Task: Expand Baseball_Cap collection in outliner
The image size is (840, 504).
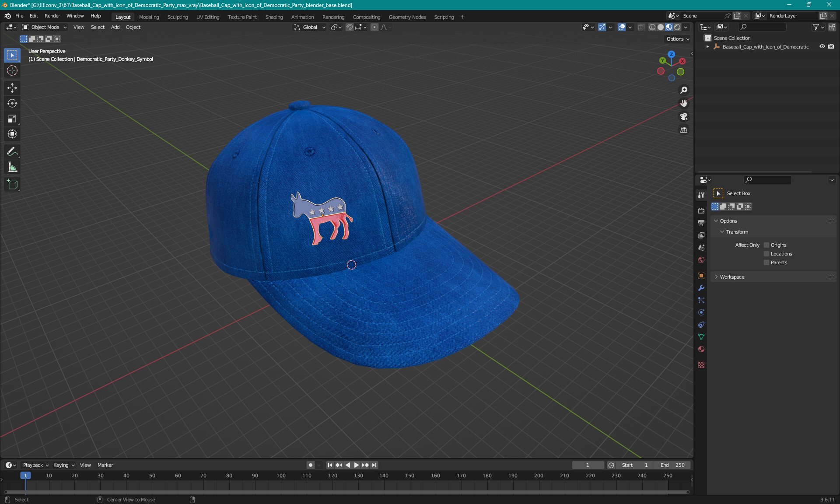Action: 708,46
